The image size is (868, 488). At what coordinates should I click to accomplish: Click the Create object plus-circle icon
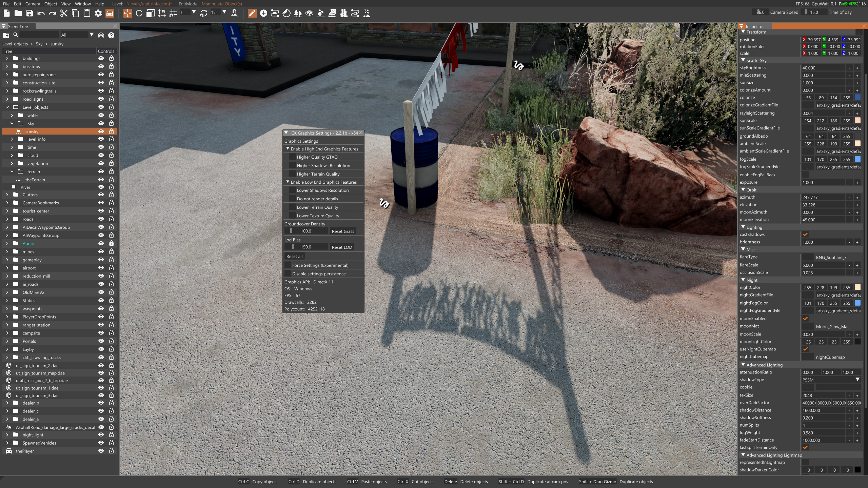263,13
